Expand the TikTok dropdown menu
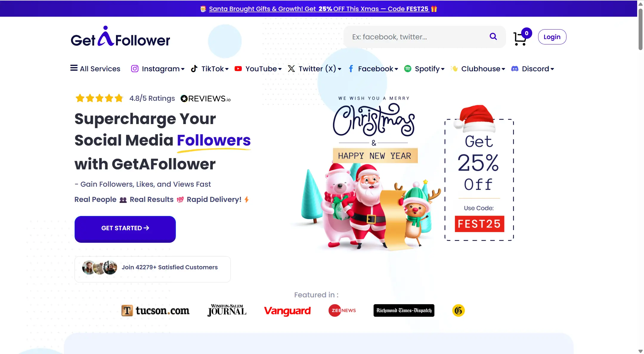Image resolution: width=644 pixels, height=354 pixels. coord(210,69)
